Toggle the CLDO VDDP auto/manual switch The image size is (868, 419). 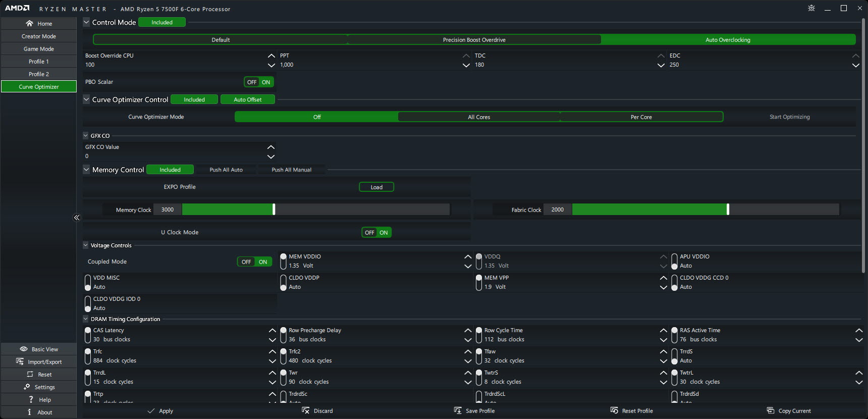284,282
